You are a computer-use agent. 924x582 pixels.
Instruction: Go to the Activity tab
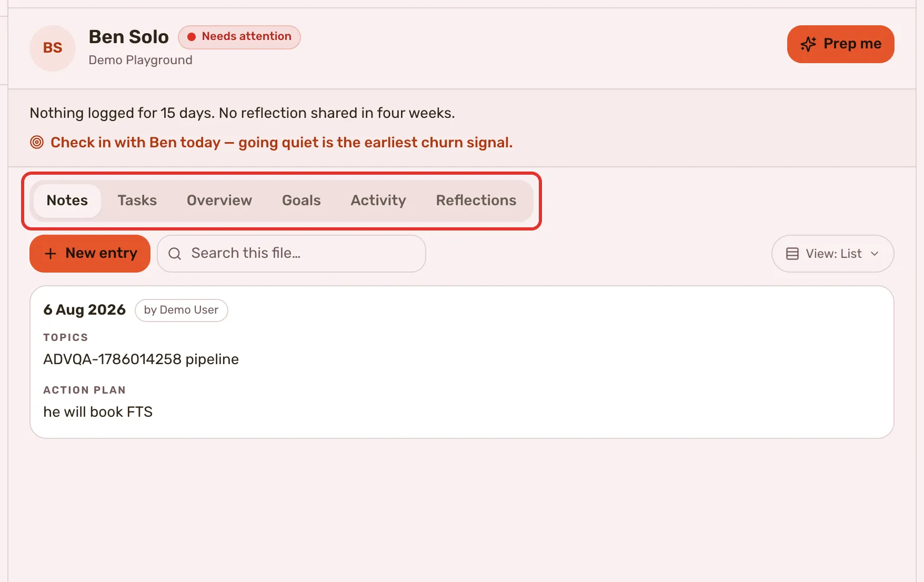coord(378,200)
